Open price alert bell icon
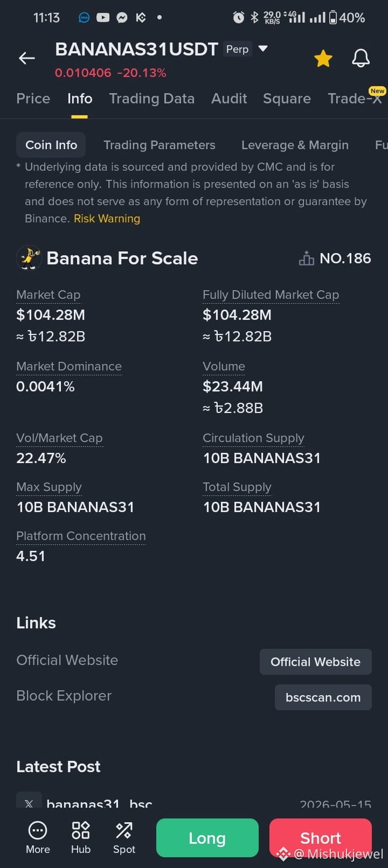Viewport: 388px width, 868px height. [361, 58]
